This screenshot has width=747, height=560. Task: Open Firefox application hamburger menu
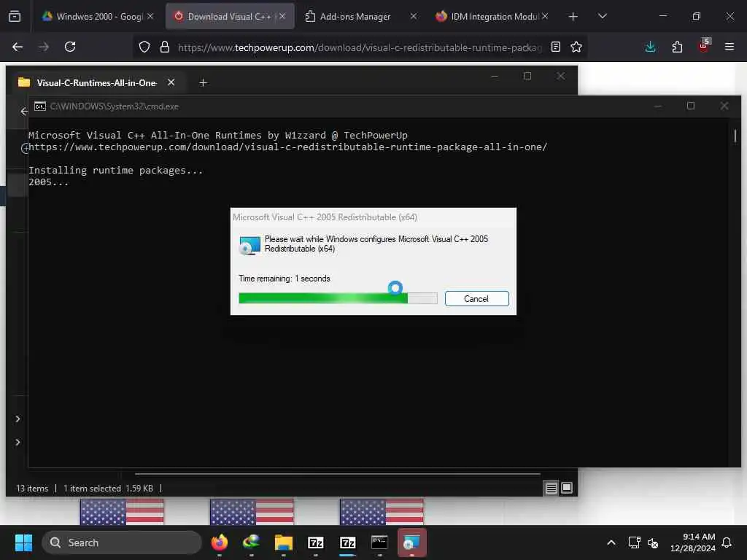click(729, 47)
